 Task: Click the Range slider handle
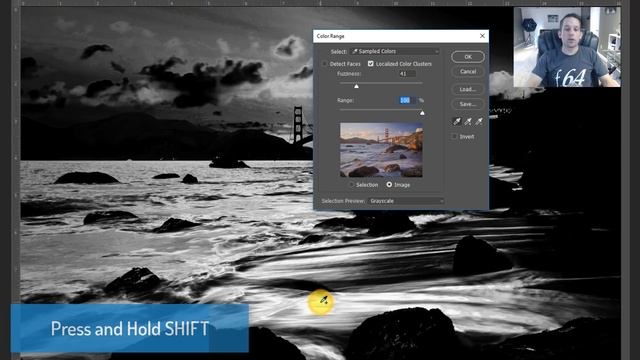click(422, 113)
